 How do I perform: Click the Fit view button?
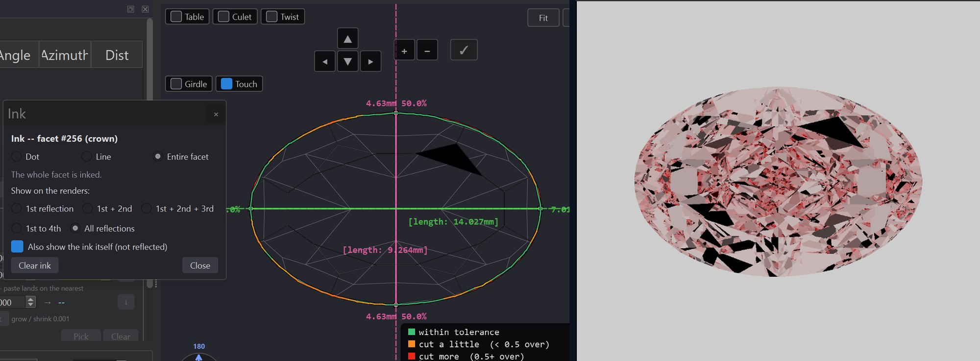pyautogui.click(x=543, y=18)
